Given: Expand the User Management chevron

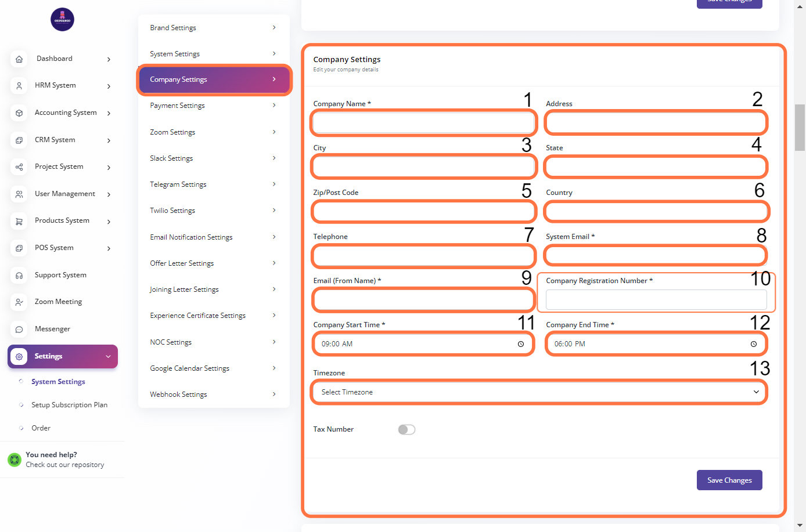Looking at the screenshot, I should tap(109, 194).
